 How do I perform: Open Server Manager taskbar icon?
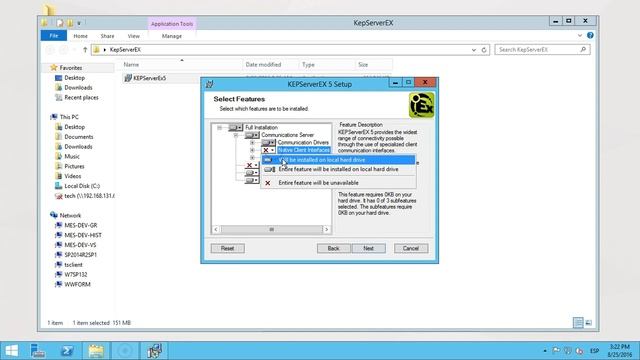[38, 350]
